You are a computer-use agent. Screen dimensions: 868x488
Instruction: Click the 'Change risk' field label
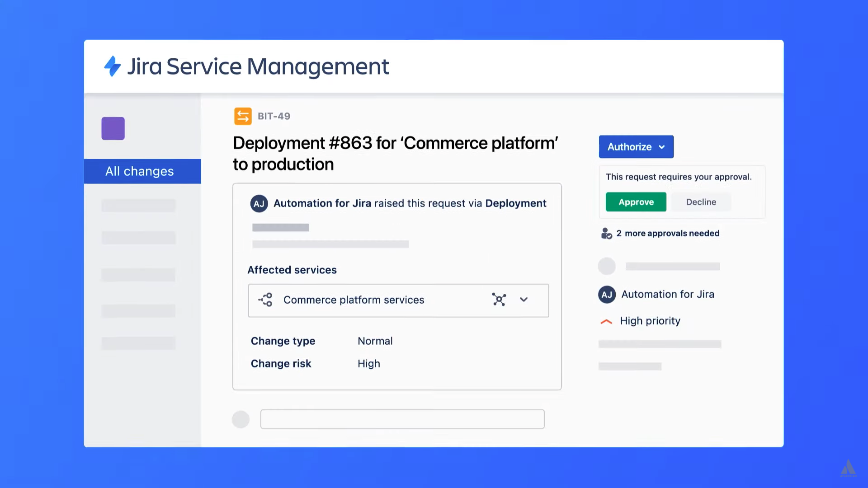pyautogui.click(x=281, y=364)
